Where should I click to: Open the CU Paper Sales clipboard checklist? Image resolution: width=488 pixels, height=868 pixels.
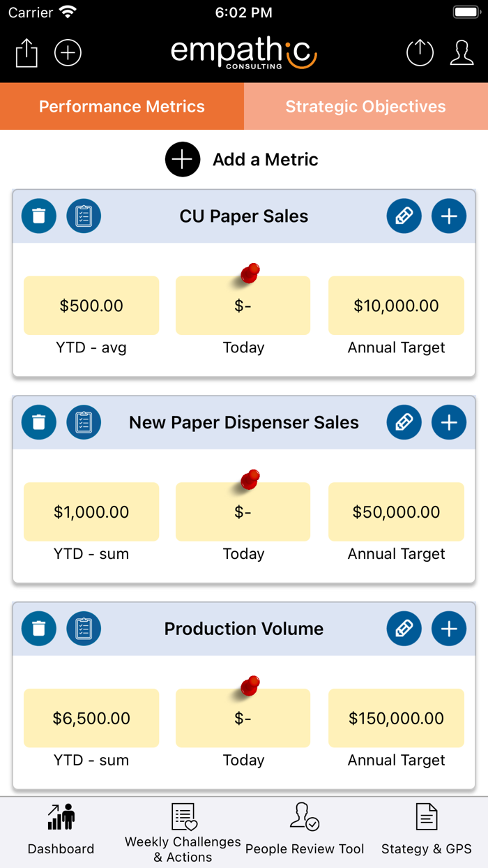(84, 216)
